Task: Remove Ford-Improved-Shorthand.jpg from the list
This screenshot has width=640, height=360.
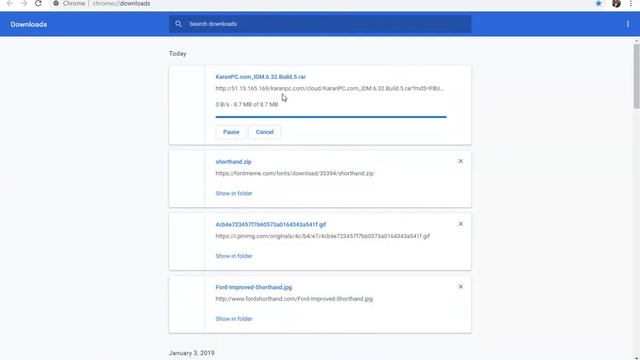Action: pos(460,287)
